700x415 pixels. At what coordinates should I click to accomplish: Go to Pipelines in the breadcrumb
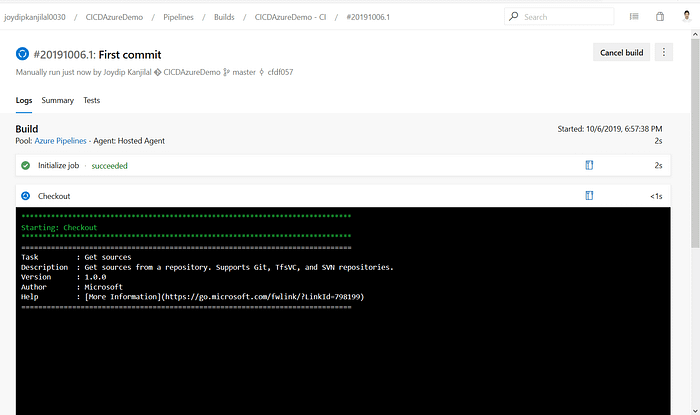tap(178, 17)
